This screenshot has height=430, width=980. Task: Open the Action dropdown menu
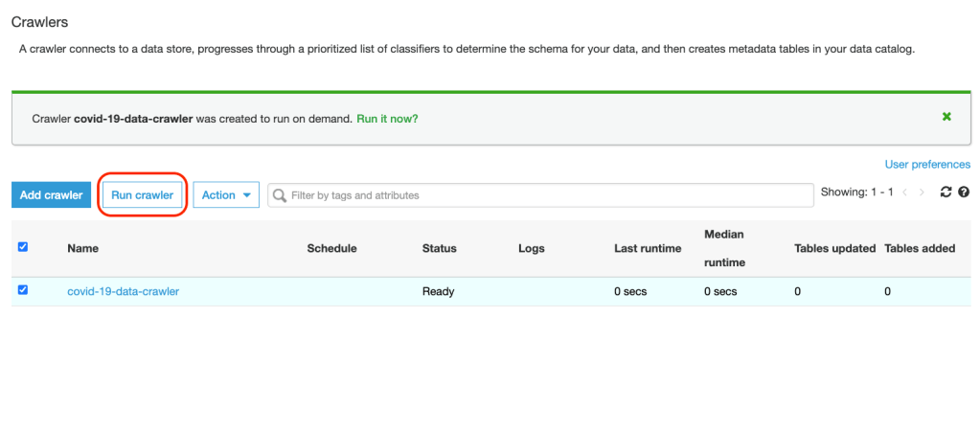[x=226, y=195]
